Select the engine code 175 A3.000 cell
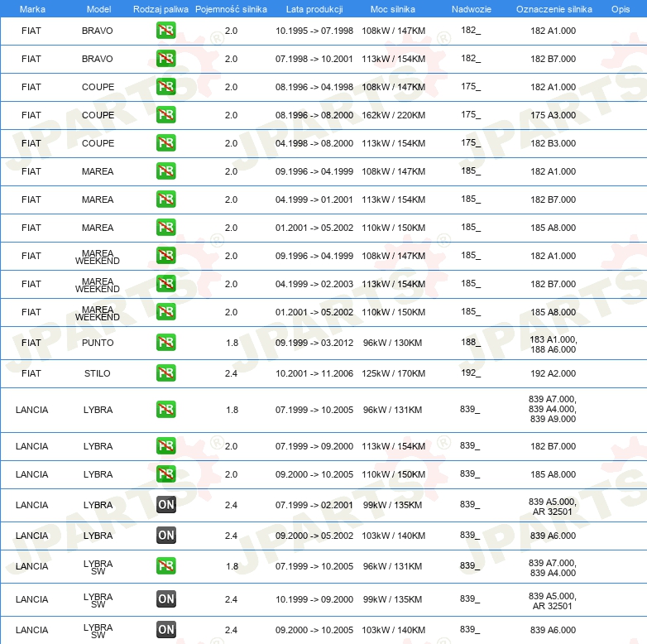Image resolution: width=647 pixels, height=644 pixels. tap(553, 115)
